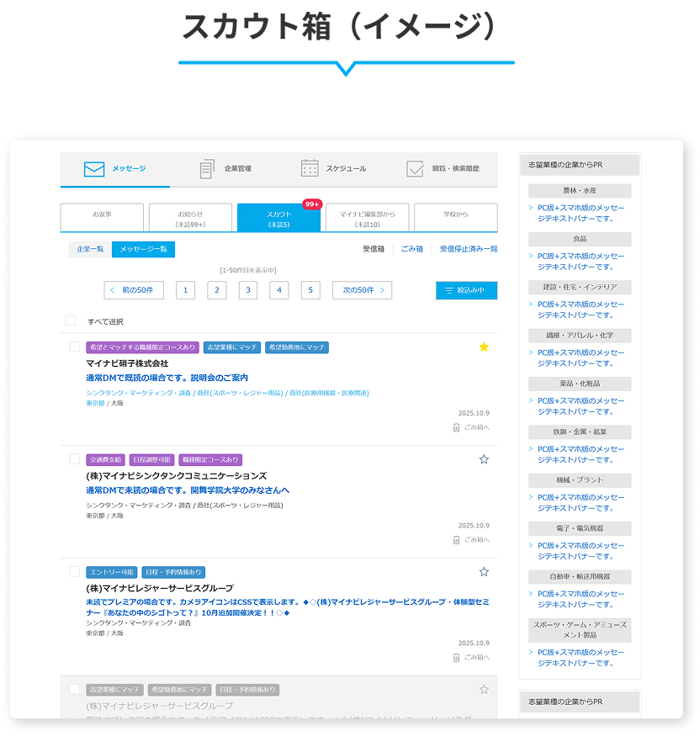Click the 企業管理 document icon

click(207, 169)
